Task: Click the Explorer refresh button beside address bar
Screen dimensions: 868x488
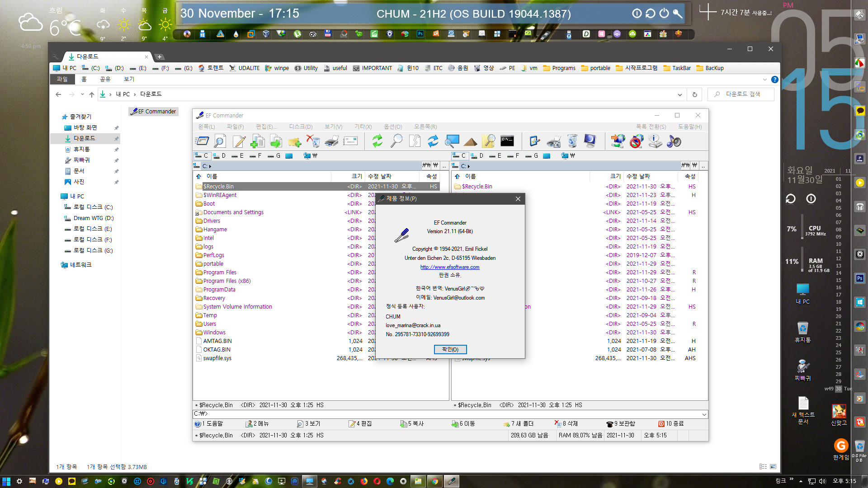Action: coord(695,94)
